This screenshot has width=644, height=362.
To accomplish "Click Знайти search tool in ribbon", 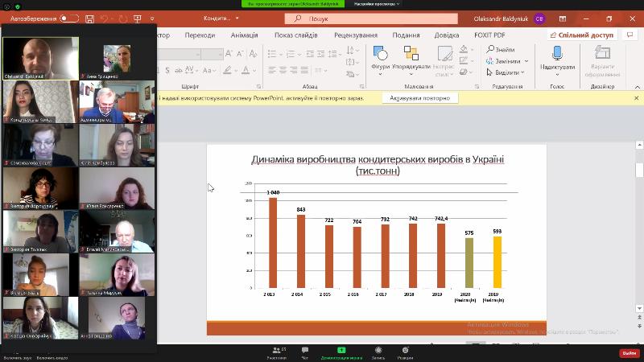I will [501, 50].
